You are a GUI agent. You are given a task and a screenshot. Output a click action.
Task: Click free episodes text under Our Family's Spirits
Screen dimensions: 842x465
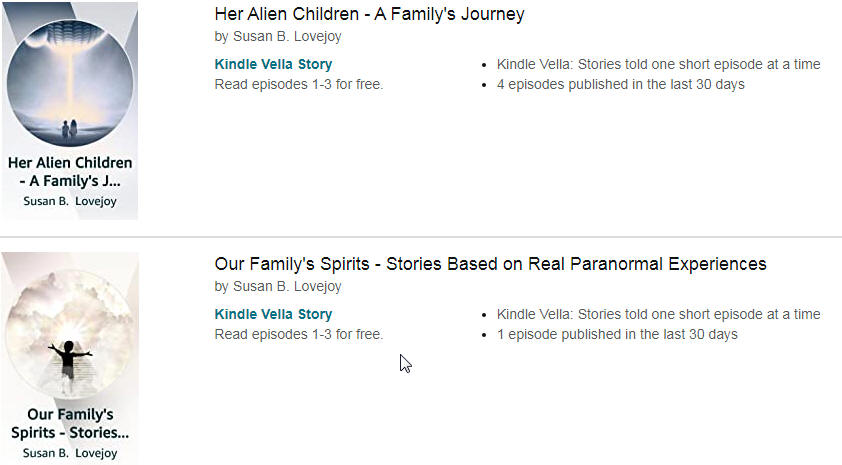click(x=299, y=334)
